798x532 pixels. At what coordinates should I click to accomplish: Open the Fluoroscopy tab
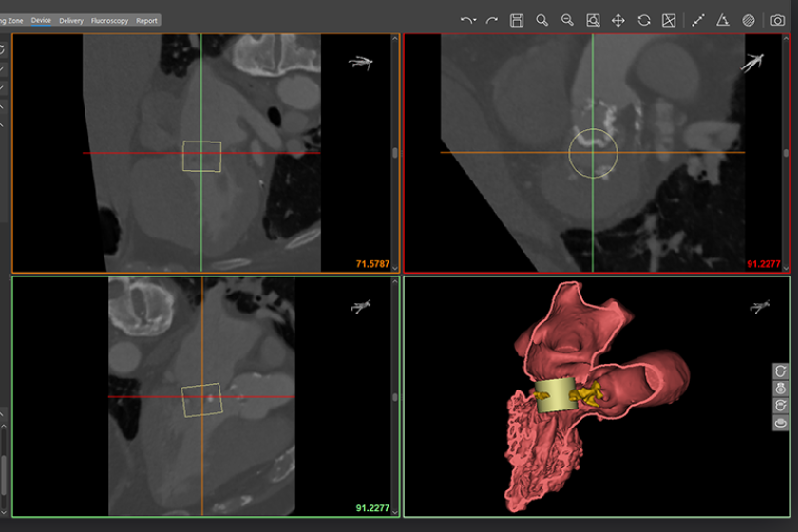tap(109, 20)
